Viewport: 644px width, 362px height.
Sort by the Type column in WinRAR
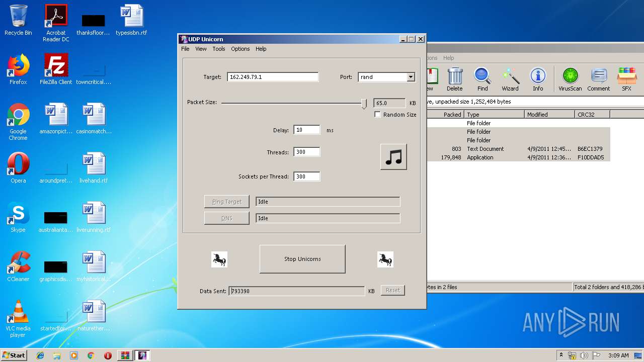tap(495, 115)
